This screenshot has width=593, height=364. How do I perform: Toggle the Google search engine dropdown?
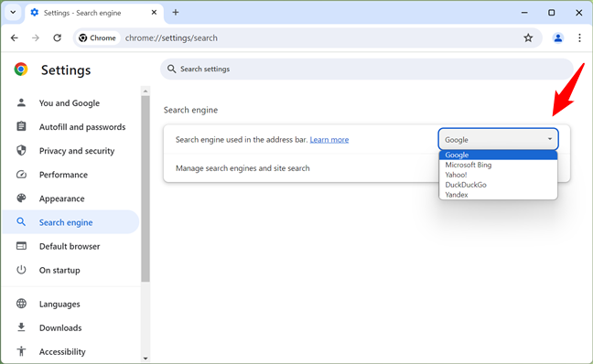(x=498, y=140)
